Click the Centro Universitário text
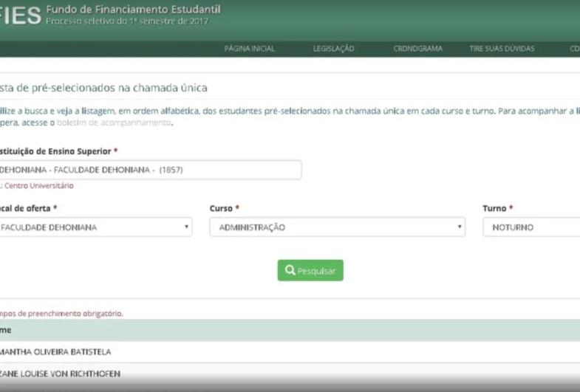This screenshot has height=392, width=580. 39,185
